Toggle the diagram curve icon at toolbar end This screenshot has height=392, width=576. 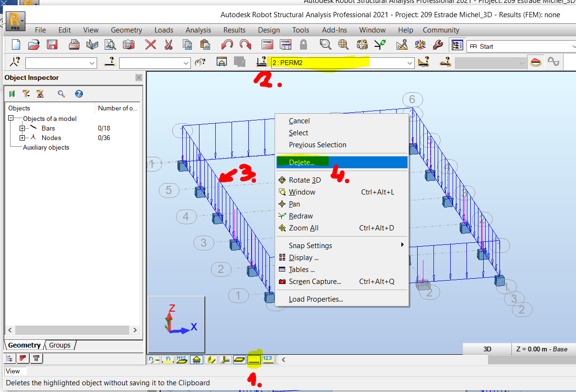point(554,62)
